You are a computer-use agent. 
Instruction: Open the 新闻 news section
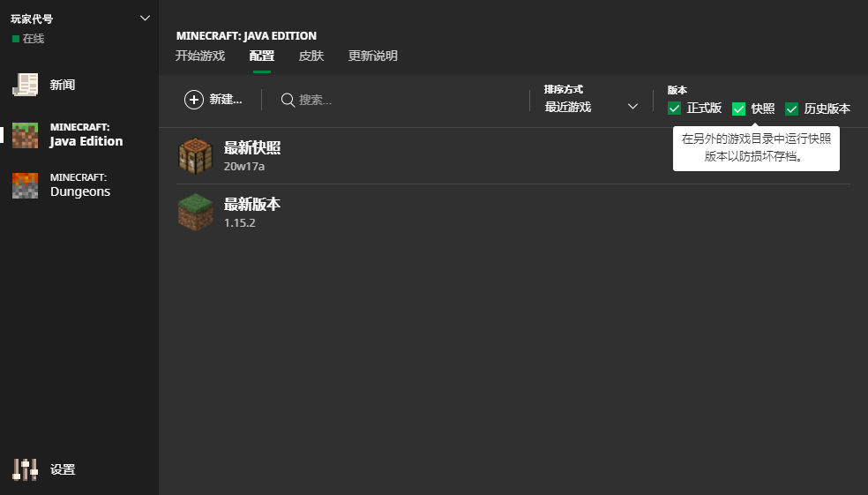coord(44,85)
